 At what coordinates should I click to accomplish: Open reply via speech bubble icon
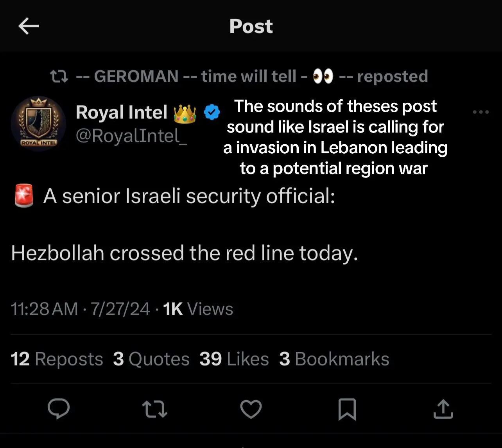(59, 409)
